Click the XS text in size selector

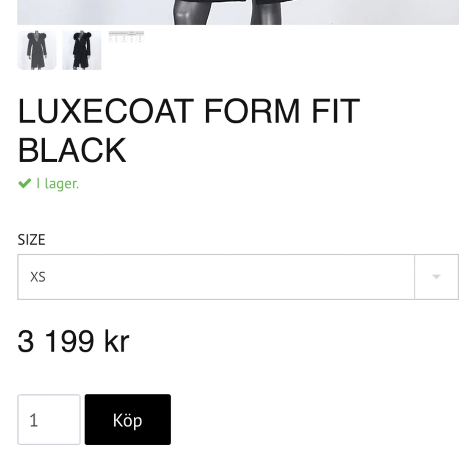click(x=38, y=277)
